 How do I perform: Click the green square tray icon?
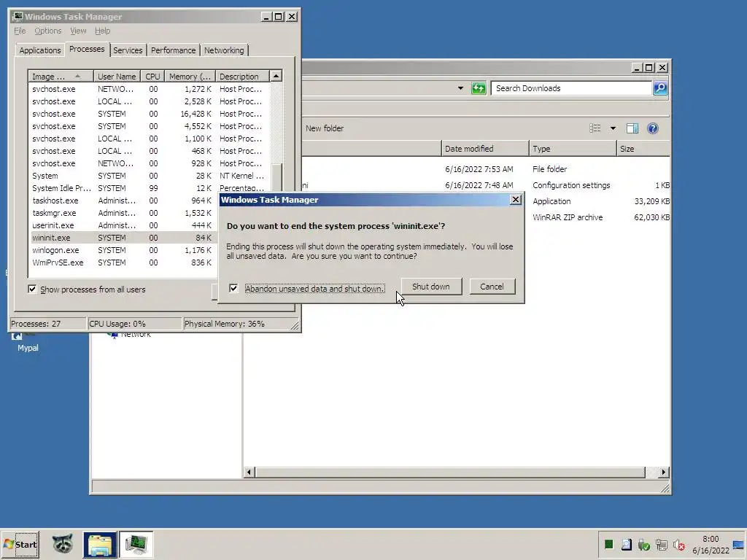(608, 544)
